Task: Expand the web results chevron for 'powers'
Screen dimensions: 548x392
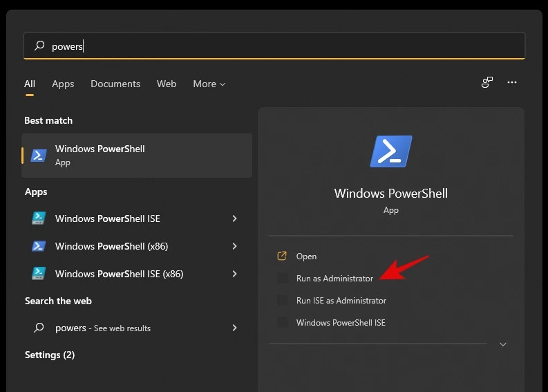Action: pos(234,328)
